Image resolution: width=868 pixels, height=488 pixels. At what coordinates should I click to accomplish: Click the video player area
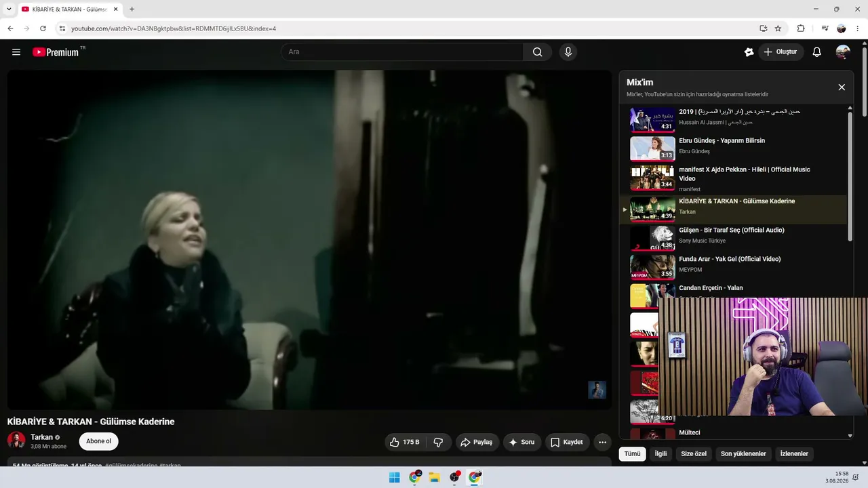pos(309,240)
